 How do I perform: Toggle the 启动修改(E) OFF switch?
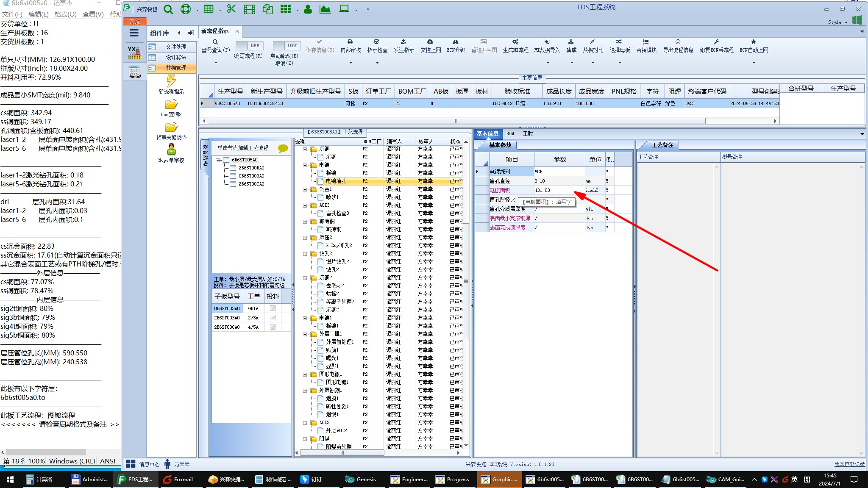click(287, 45)
